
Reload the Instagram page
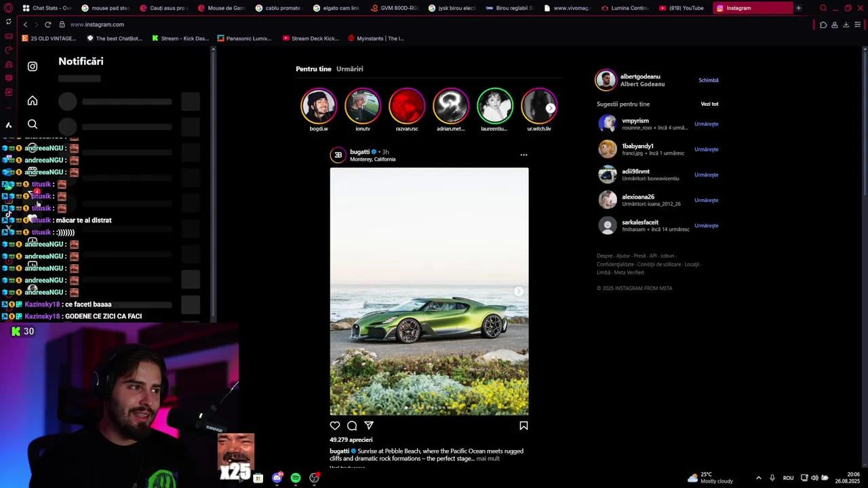coord(47,24)
